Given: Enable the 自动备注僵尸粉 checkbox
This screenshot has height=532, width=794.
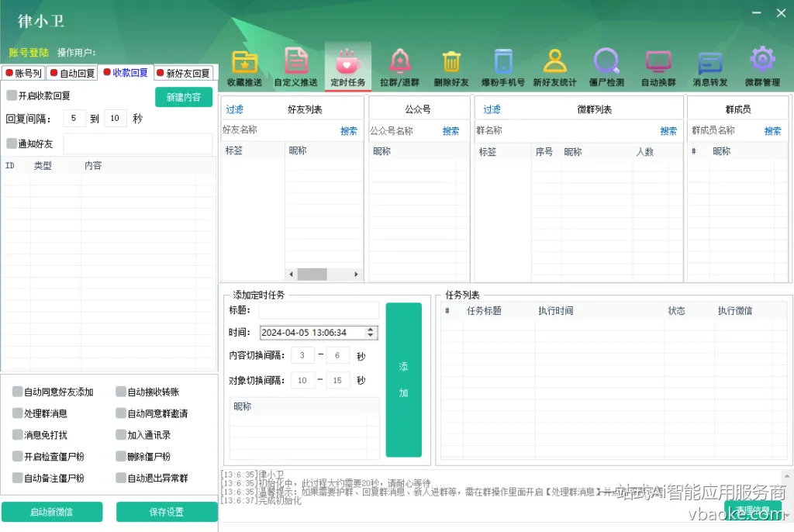Looking at the screenshot, I should (x=18, y=478).
